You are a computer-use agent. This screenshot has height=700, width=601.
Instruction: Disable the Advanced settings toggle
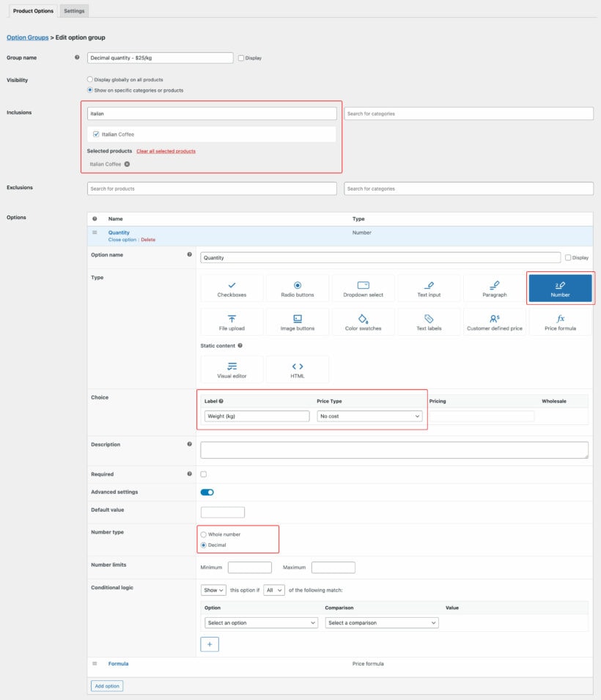click(208, 492)
